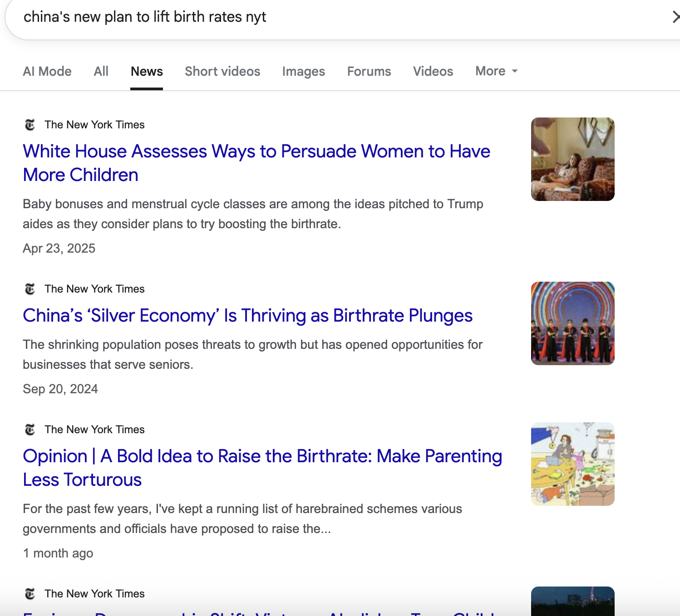Click the 'Sep 20, 2024' date text
680x616 pixels.
(x=60, y=389)
